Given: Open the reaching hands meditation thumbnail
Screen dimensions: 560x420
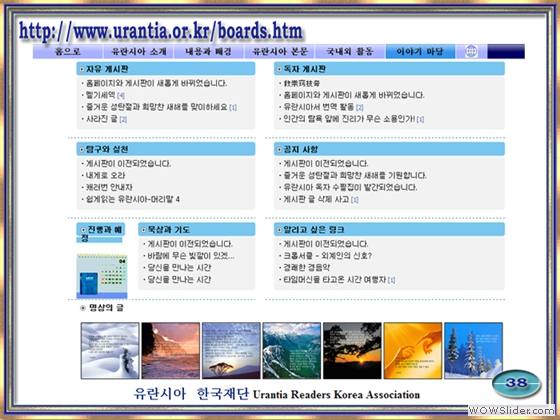Looking at the screenshot, I should (413, 350).
